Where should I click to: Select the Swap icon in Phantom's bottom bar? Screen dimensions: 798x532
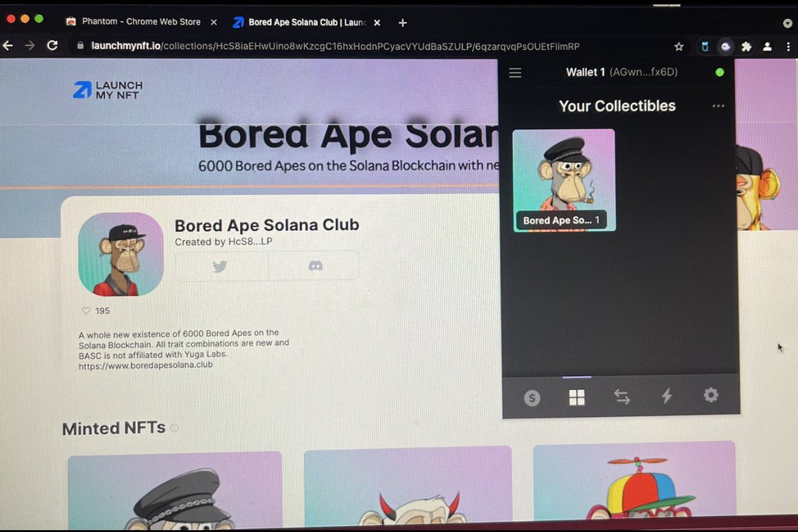pos(622,396)
